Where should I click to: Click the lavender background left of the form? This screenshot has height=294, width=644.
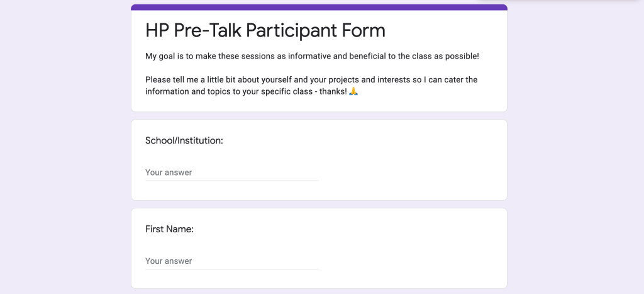[x=63, y=157]
